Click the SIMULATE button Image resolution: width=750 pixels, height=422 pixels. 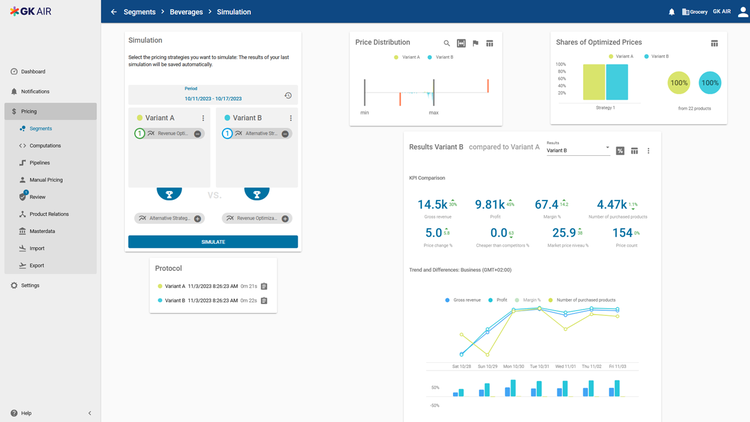click(x=213, y=242)
